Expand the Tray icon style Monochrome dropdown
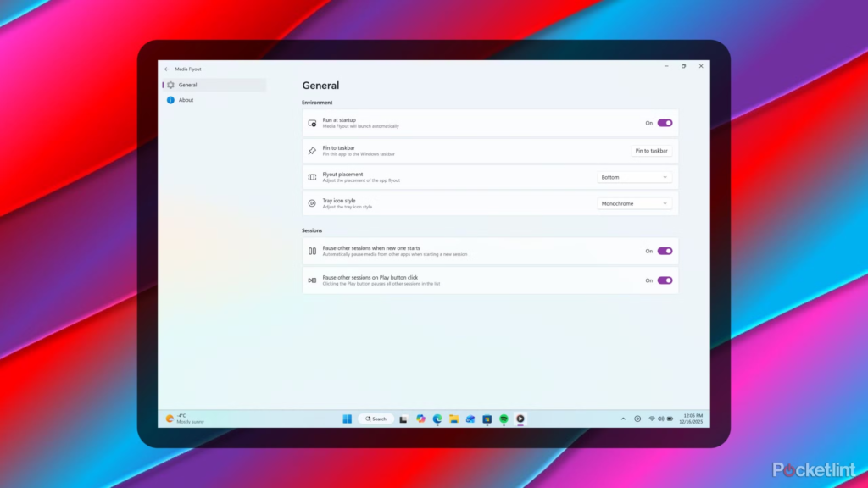868x488 pixels. (x=634, y=203)
